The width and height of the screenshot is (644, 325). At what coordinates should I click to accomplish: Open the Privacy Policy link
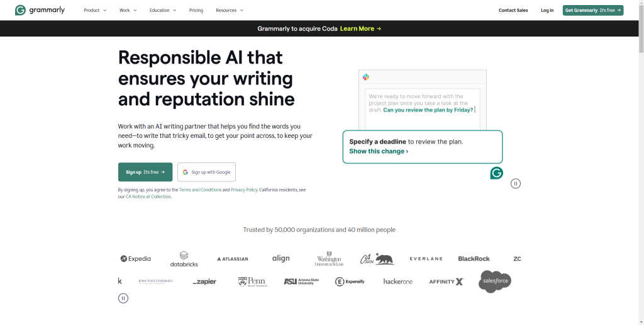click(x=244, y=190)
